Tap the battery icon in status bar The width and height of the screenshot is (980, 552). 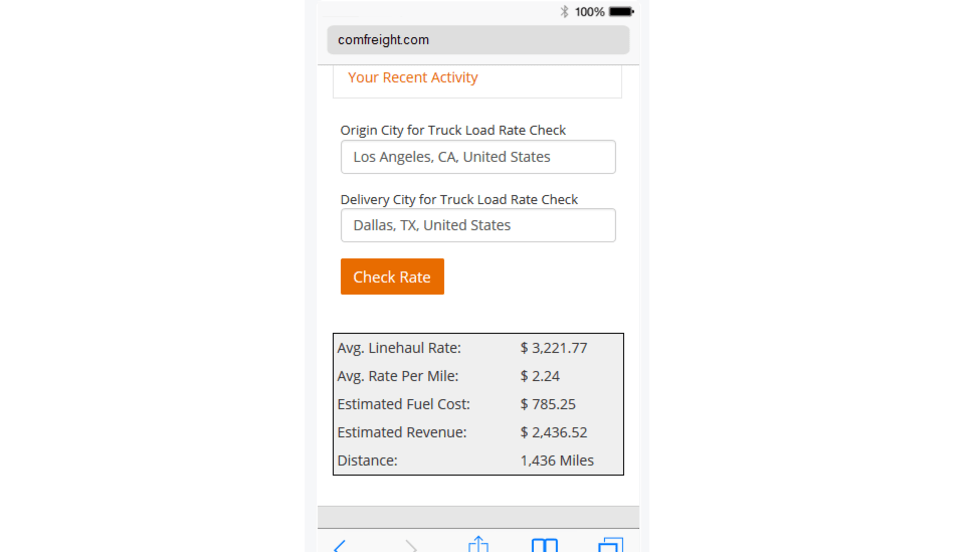[621, 12]
